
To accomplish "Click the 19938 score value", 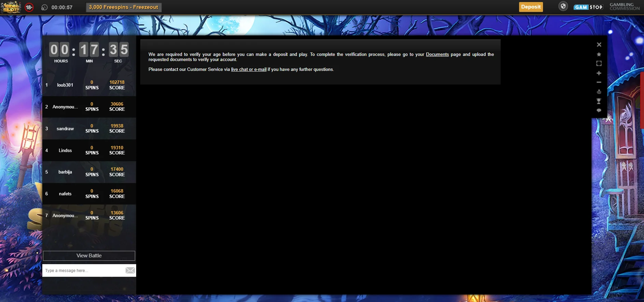I will (x=117, y=126).
